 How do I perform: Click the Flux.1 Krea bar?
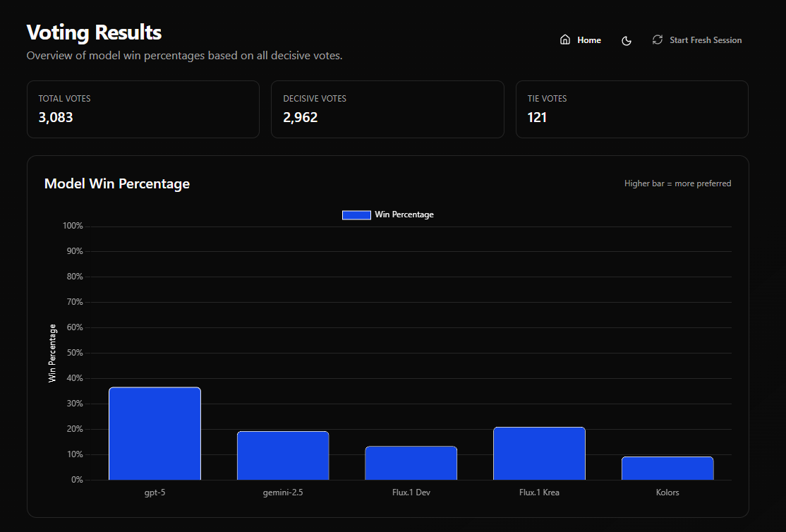click(539, 452)
